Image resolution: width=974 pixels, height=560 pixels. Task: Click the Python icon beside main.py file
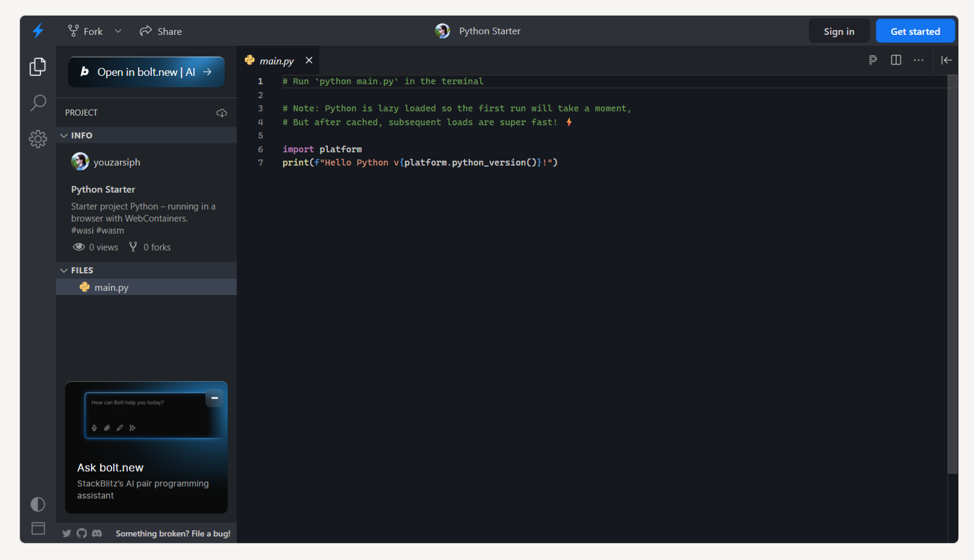pos(85,287)
